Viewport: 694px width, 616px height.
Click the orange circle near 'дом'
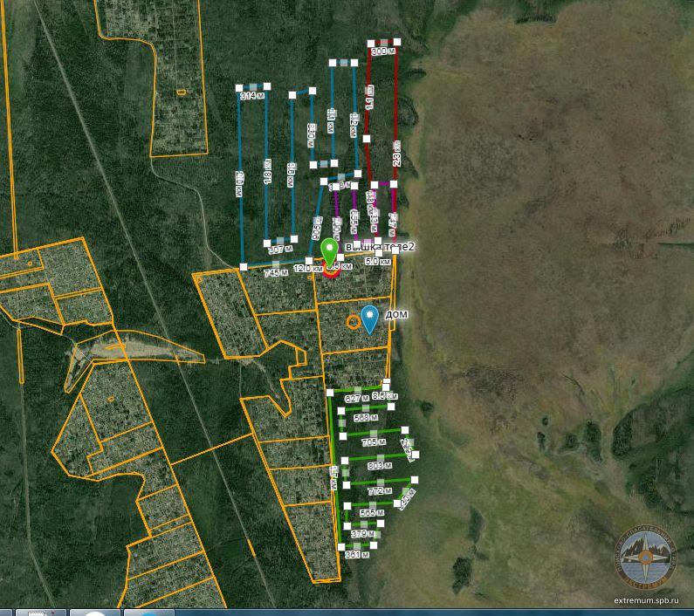coord(353,321)
